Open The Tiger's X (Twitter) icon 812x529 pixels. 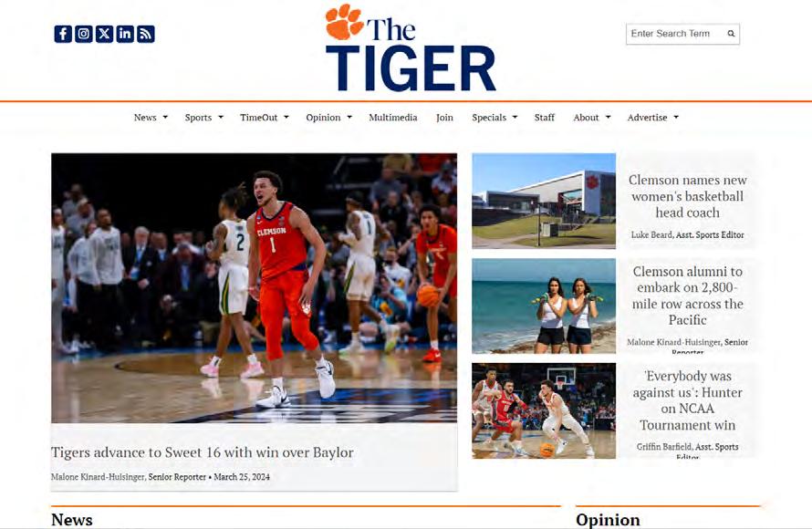point(104,34)
